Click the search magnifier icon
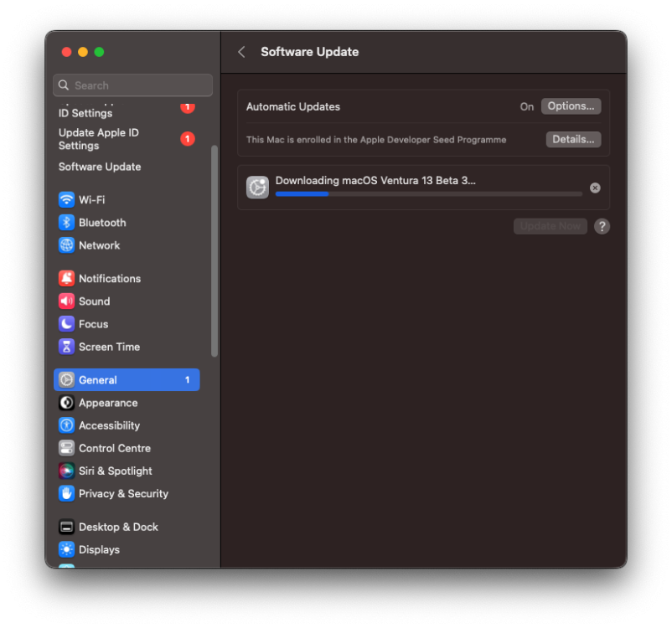672x628 pixels. point(64,85)
